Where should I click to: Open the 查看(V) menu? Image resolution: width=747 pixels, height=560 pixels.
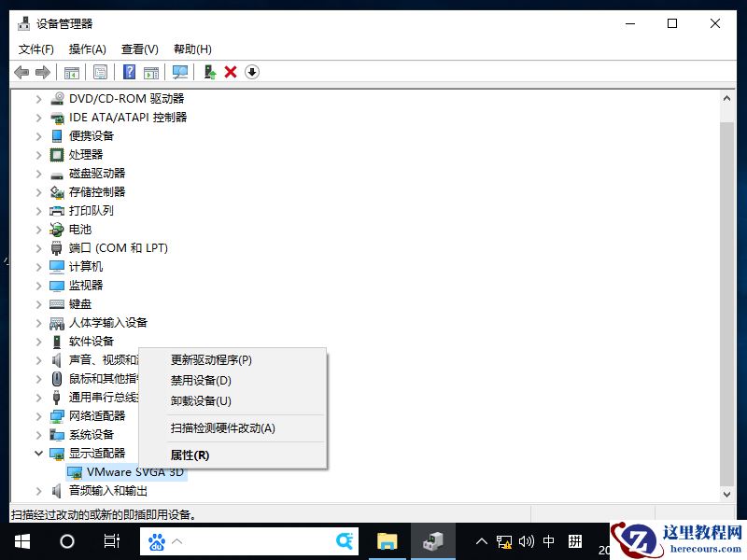coord(138,49)
